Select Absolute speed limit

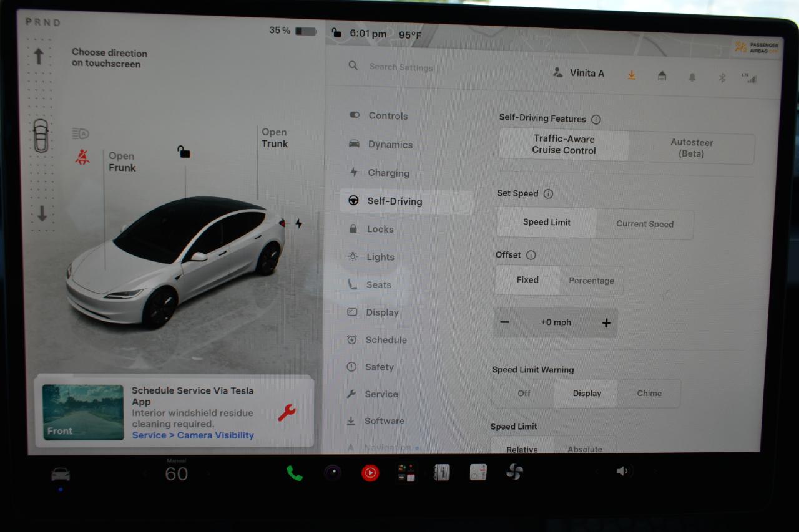pyautogui.click(x=585, y=447)
